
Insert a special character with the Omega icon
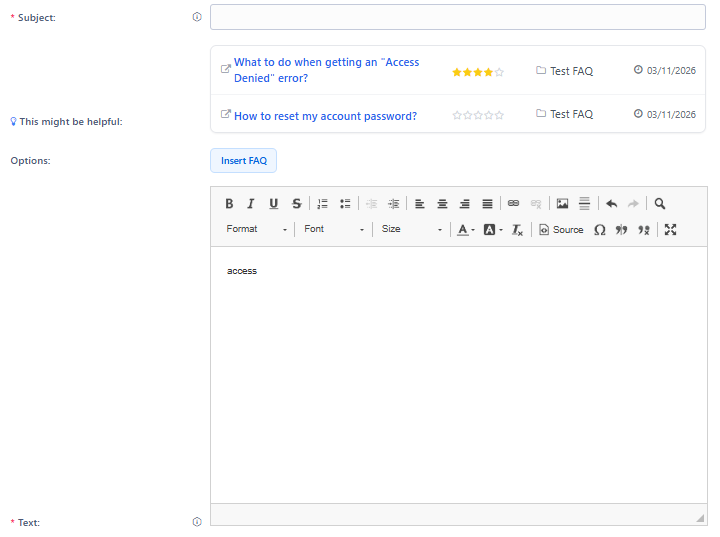tap(600, 230)
